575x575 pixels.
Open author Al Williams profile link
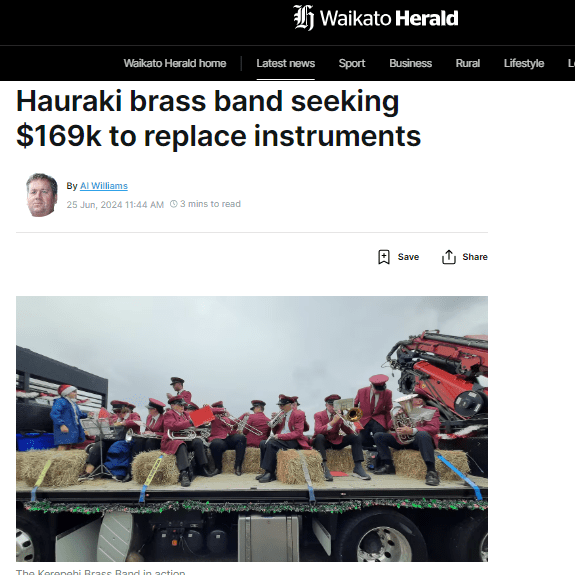point(104,186)
